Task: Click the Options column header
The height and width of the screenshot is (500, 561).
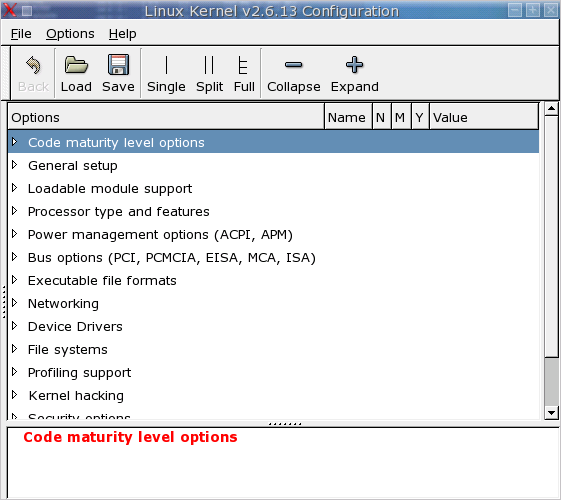Action: click(166, 117)
